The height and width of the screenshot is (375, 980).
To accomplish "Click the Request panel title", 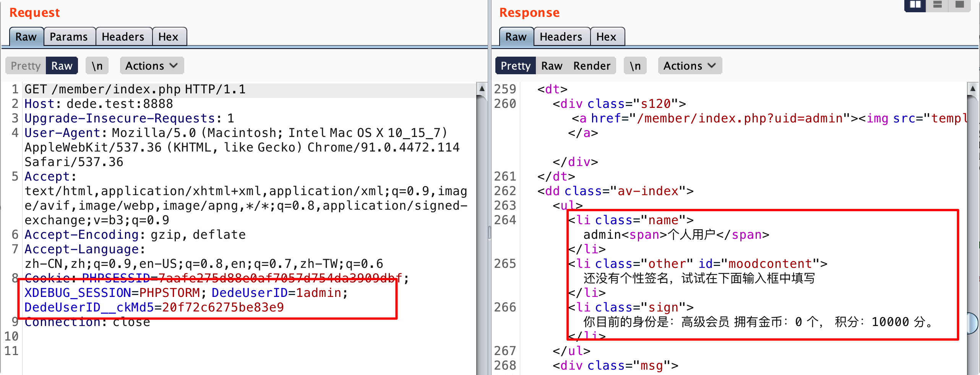I will click(34, 13).
